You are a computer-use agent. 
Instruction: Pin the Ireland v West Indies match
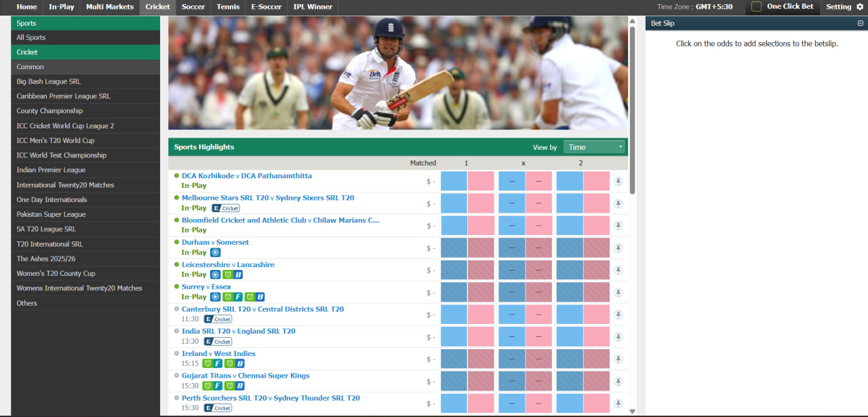click(x=618, y=359)
